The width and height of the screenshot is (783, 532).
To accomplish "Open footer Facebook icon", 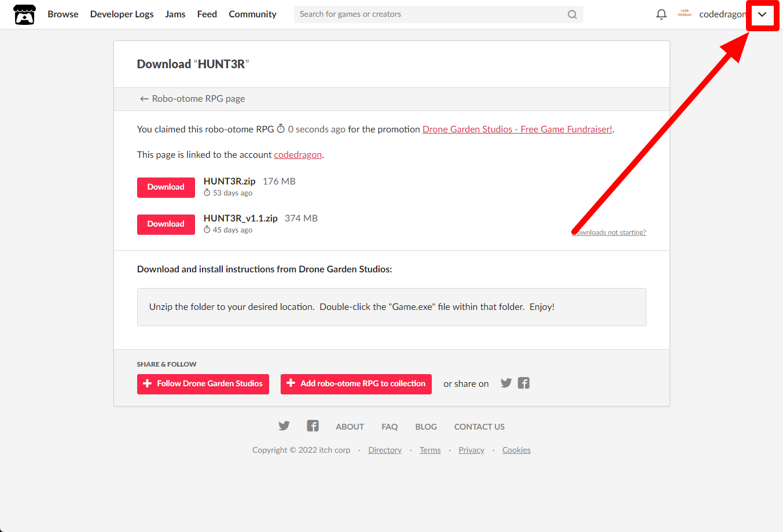I will click(313, 426).
